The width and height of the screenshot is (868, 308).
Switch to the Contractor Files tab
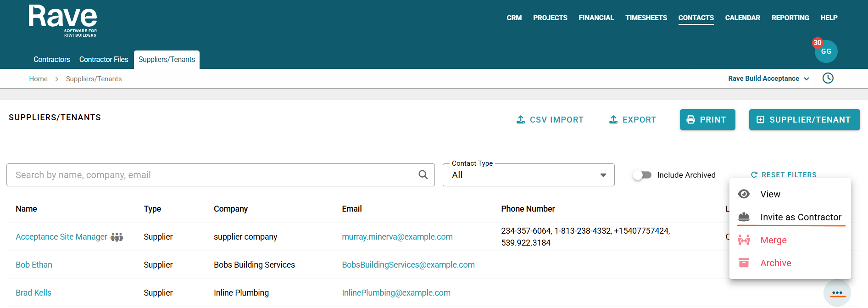tap(104, 60)
